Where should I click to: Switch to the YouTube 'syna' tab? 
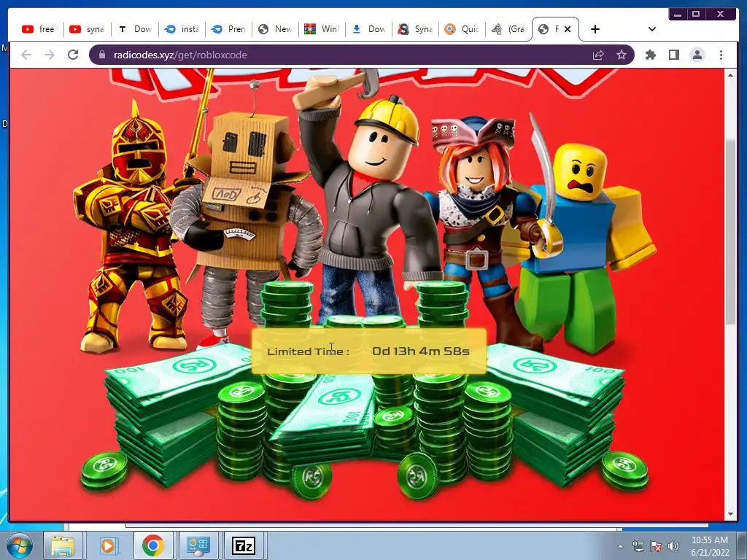(87, 29)
